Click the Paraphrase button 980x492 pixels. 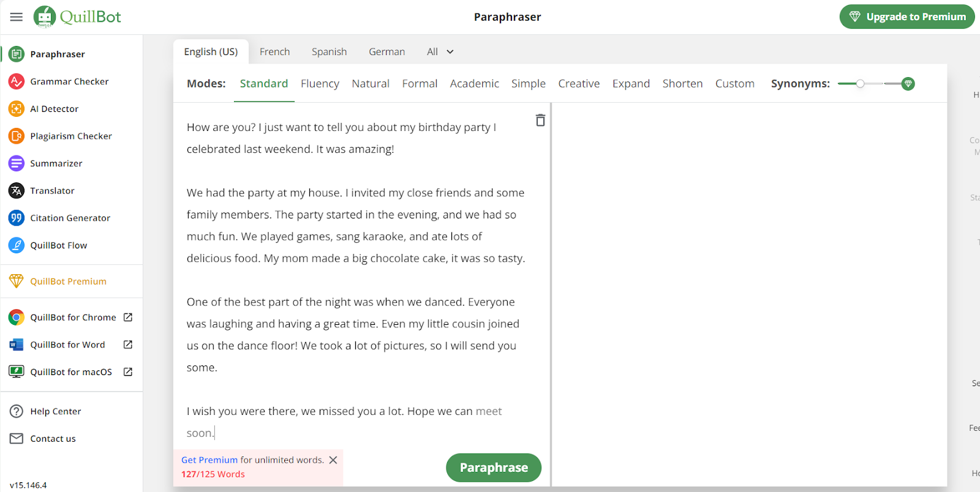point(494,468)
